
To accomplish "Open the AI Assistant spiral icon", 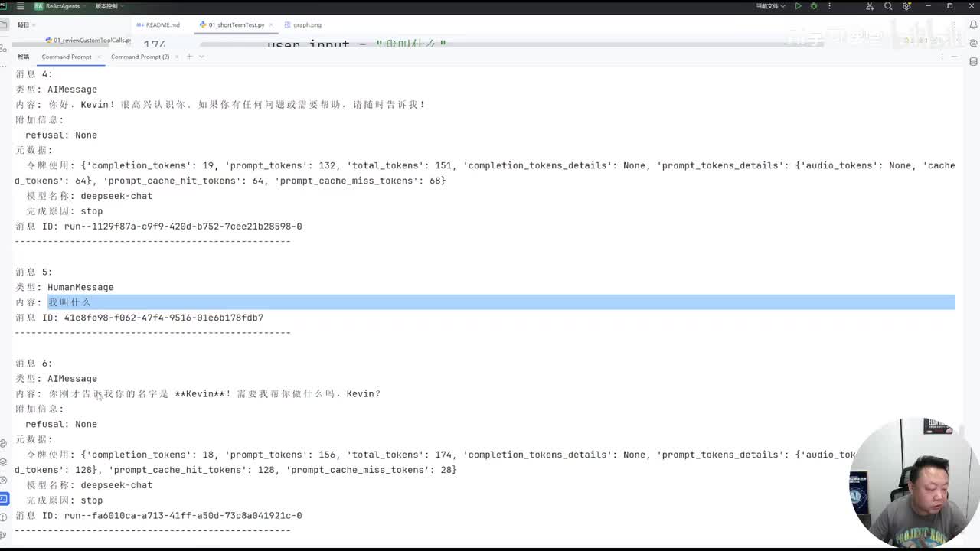I will click(x=974, y=41).
